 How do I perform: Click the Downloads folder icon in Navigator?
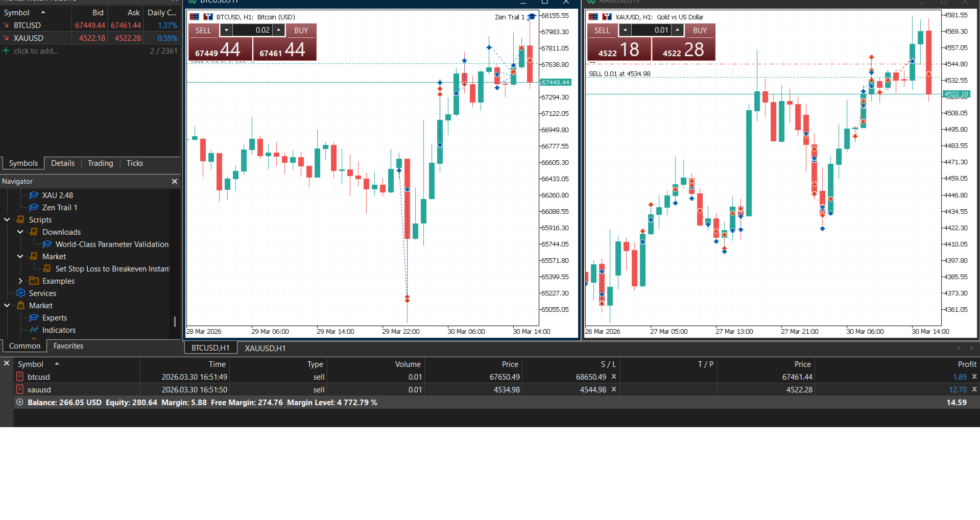point(34,232)
